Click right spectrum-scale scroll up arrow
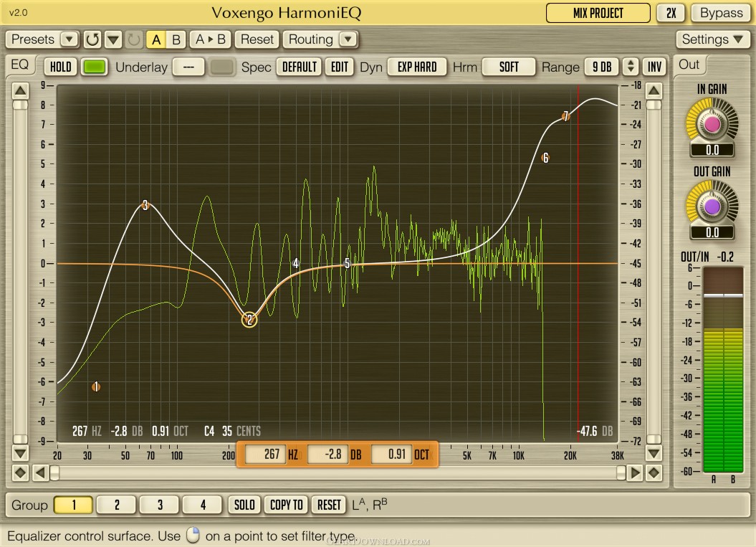Image resolution: width=756 pixels, height=547 pixels. pos(654,90)
